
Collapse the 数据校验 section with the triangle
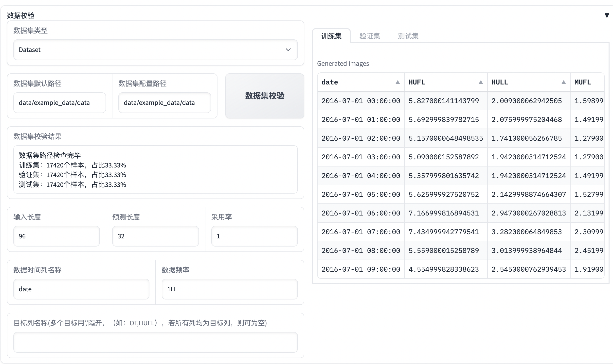607,15
